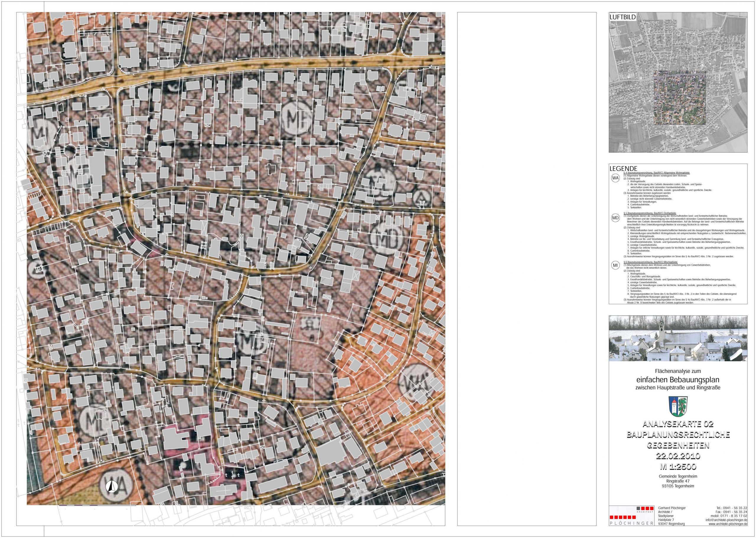
Task: Click the MD circle symbol in the legend
Action: (x=615, y=218)
